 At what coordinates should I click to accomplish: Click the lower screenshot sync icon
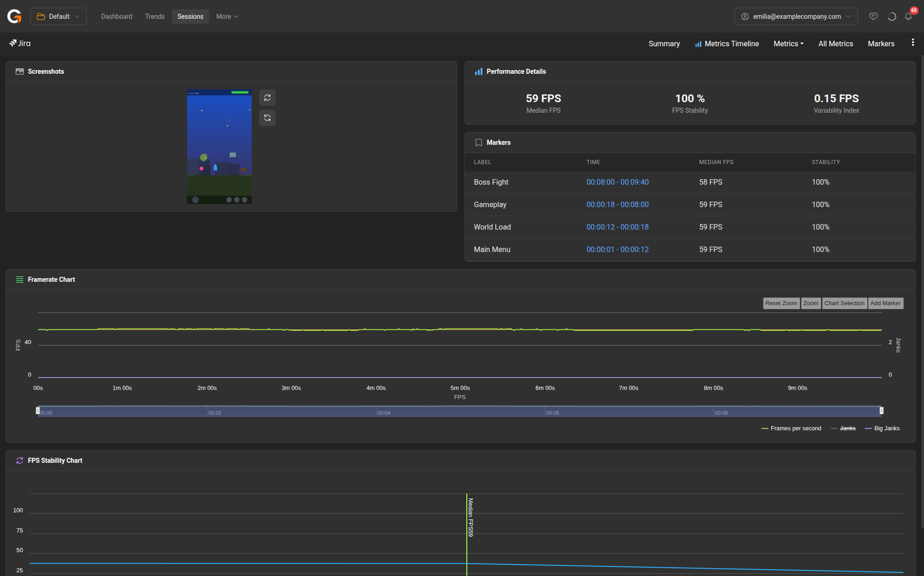(x=267, y=118)
